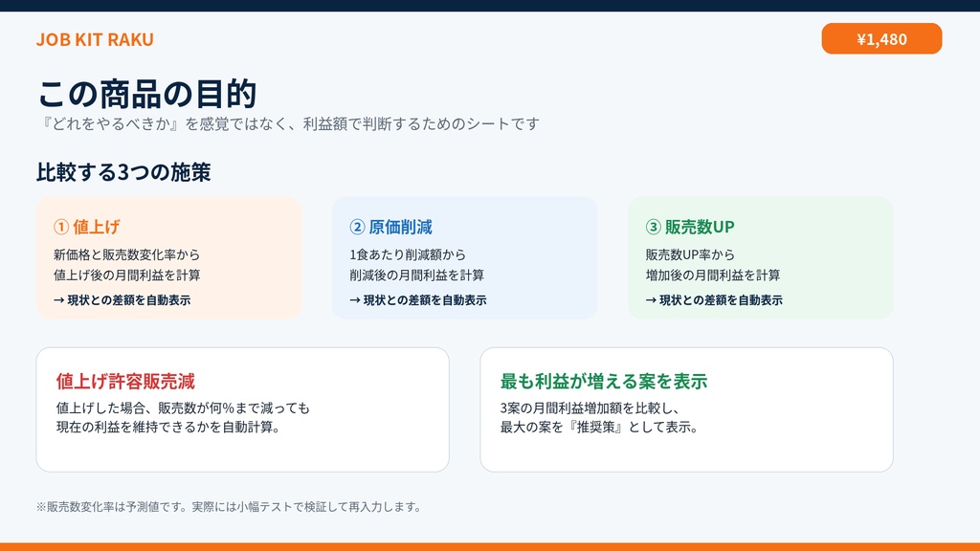
Task: Click text 増加後の月間利益を計算
Action: click(712, 275)
